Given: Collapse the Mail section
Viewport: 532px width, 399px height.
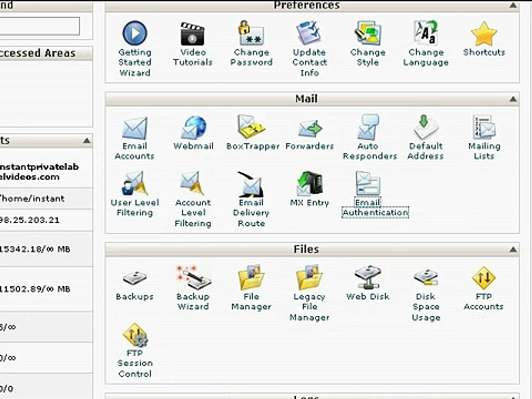Looking at the screenshot, I should coord(513,99).
